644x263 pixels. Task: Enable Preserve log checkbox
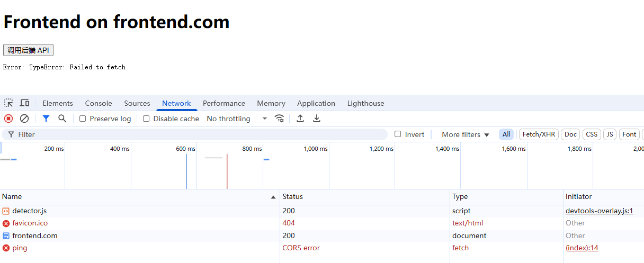83,119
